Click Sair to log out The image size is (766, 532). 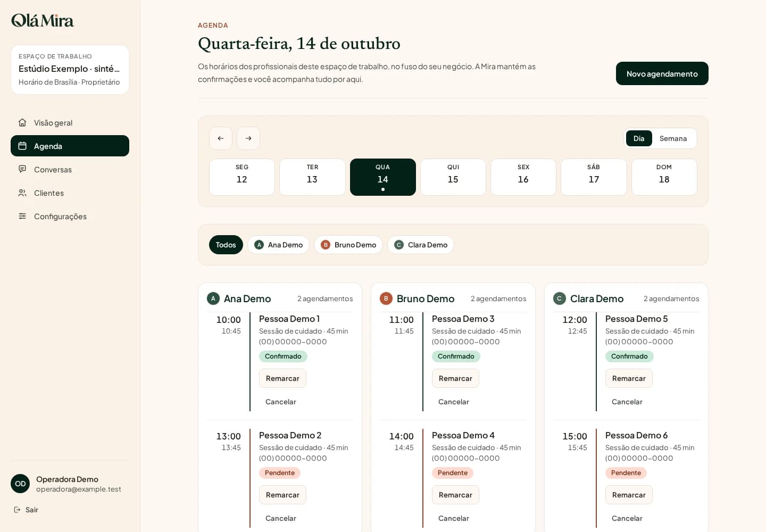click(26, 510)
